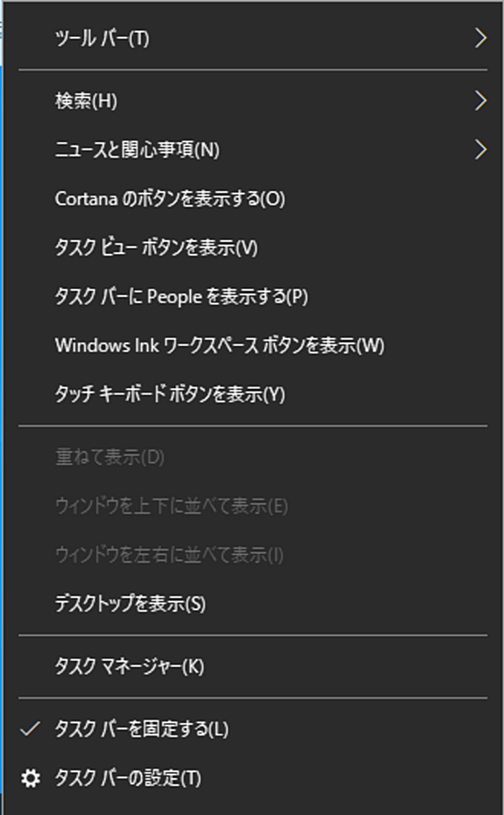Open タスク マネージャー(K)

click(x=253, y=666)
